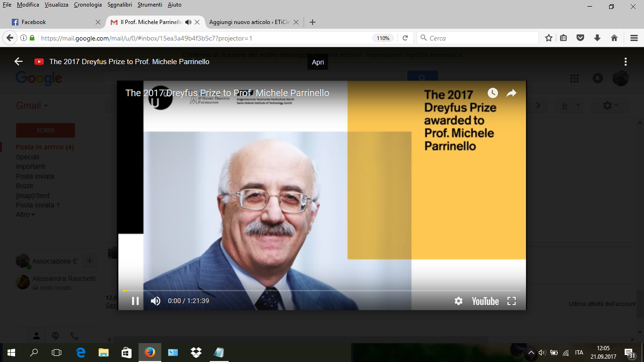Show site information for the page
This screenshot has width=644, height=362.
tap(24, 38)
